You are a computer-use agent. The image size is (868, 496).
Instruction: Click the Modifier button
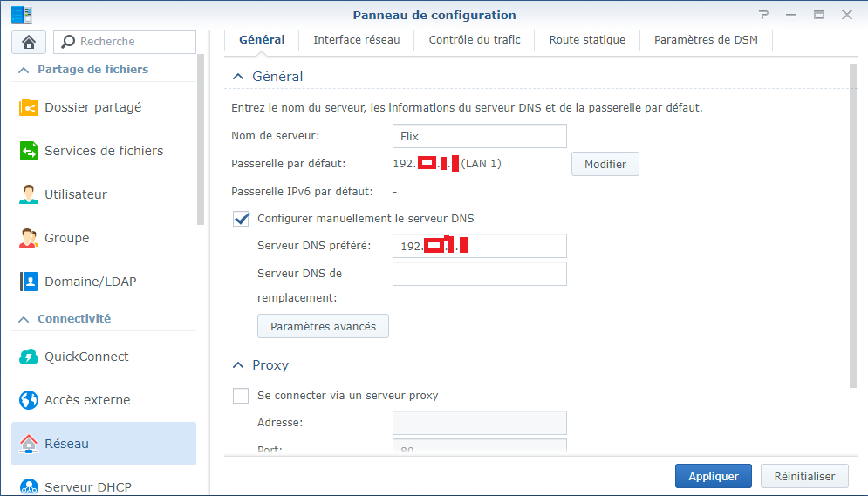(x=605, y=164)
